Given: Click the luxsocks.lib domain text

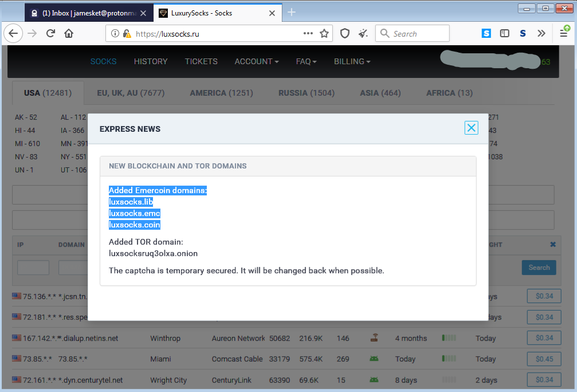Looking at the screenshot, I should (x=131, y=202).
